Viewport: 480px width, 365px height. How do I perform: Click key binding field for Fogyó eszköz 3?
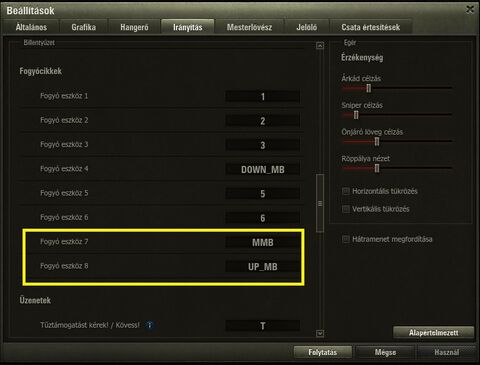coord(263,145)
